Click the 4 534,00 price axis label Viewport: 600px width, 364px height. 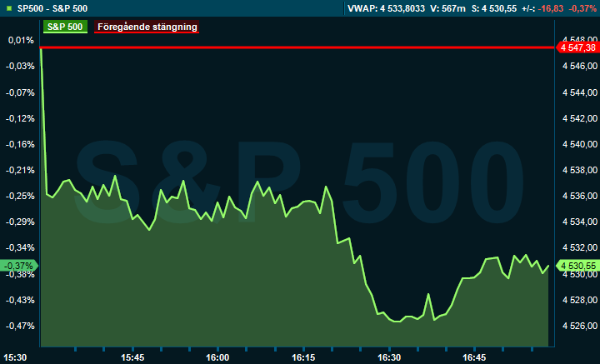(580, 222)
